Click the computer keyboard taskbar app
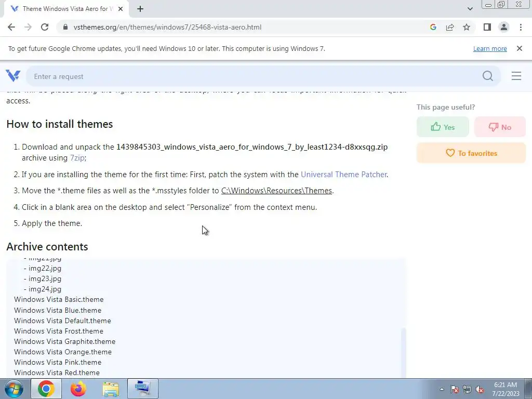 [143, 389]
